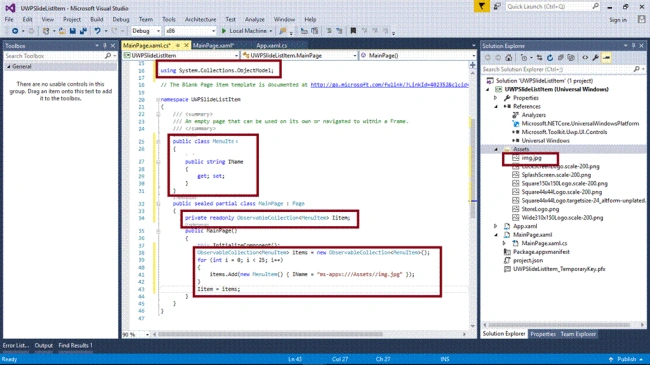Image resolution: width=650 pixels, height=365 pixels.
Task: Save the current file with Save icon
Action: click(73, 31)
